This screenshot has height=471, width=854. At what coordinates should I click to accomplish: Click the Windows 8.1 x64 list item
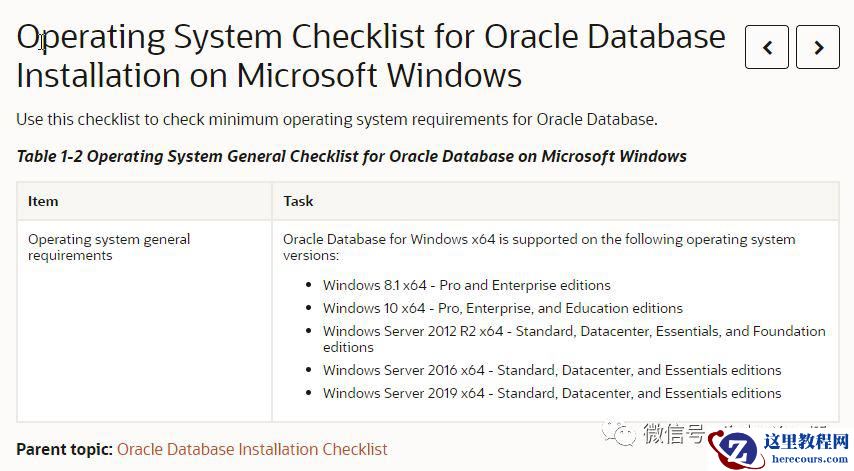[x=466, y=285]
